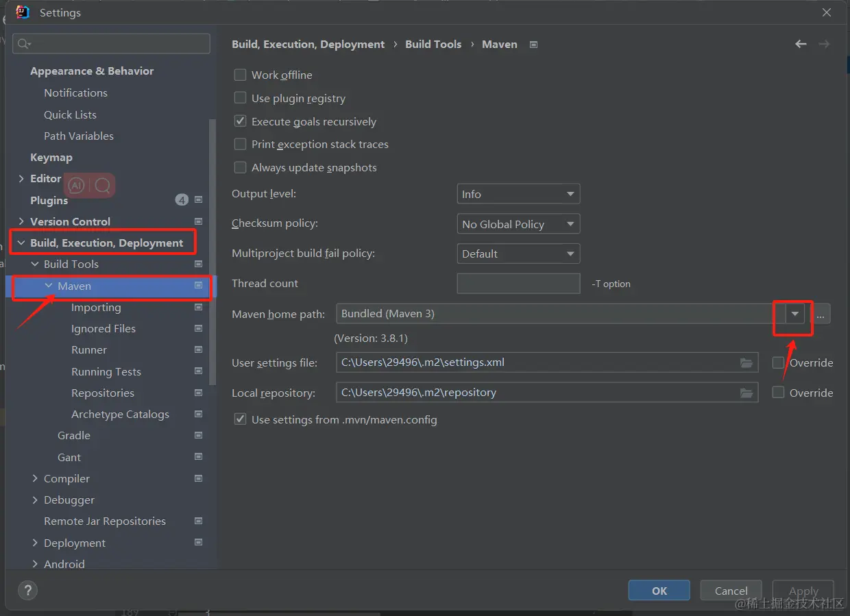850x616 pixels.
Task: Click the magnifier icon in settings search field
Action: point(22,43)
